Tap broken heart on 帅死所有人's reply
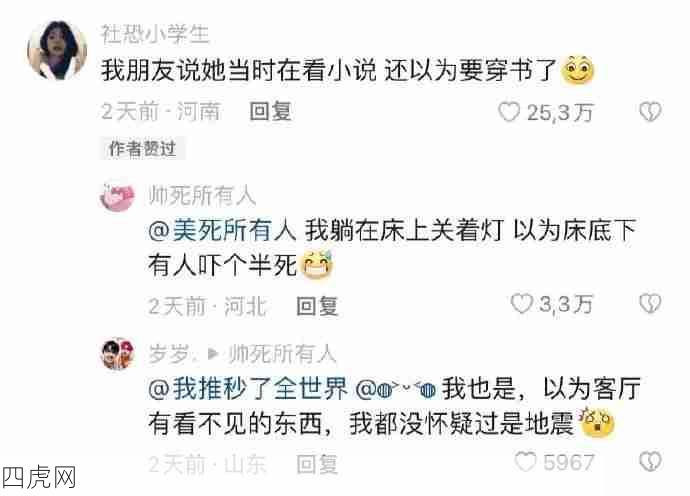 (650, 304)
